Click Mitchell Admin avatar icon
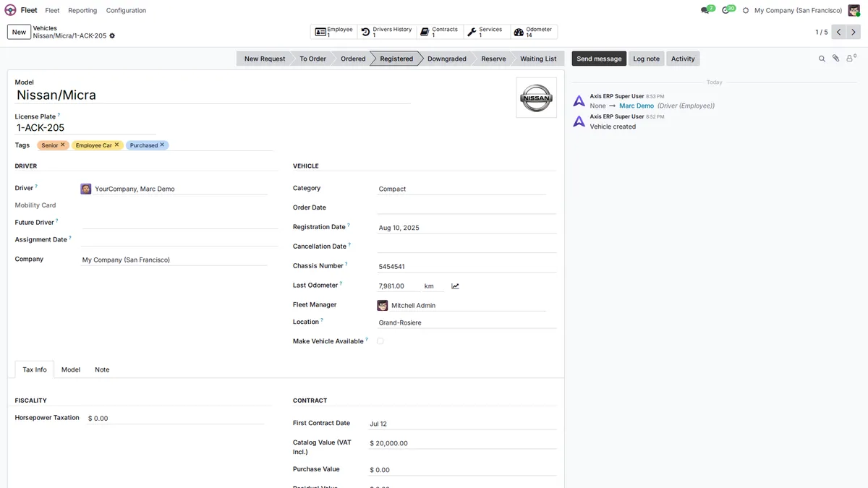 click(x=383, y=305)
